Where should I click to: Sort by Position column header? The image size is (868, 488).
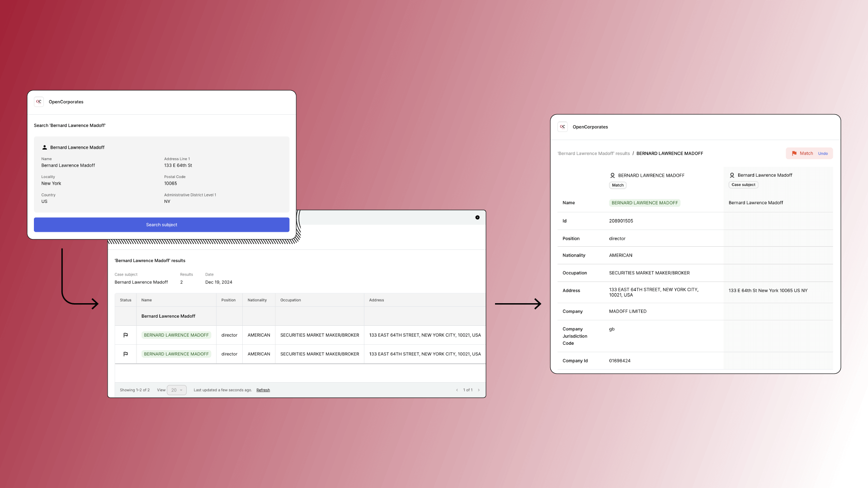(228, 300)
